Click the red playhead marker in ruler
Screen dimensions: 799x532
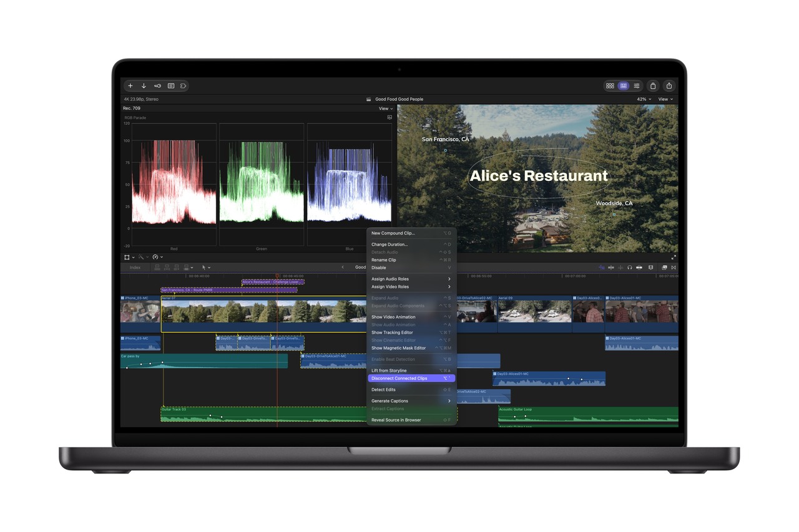277,275
